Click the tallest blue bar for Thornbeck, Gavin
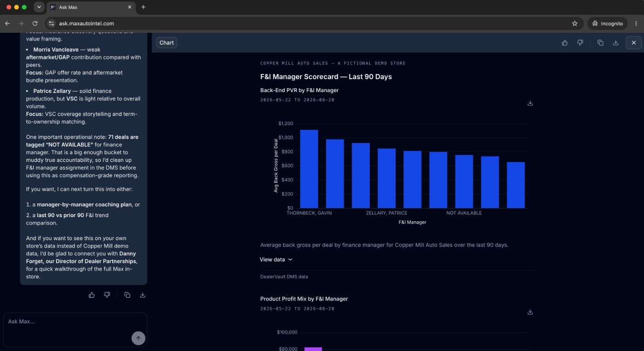Screen dimensions: 644x351 [309, 169]
